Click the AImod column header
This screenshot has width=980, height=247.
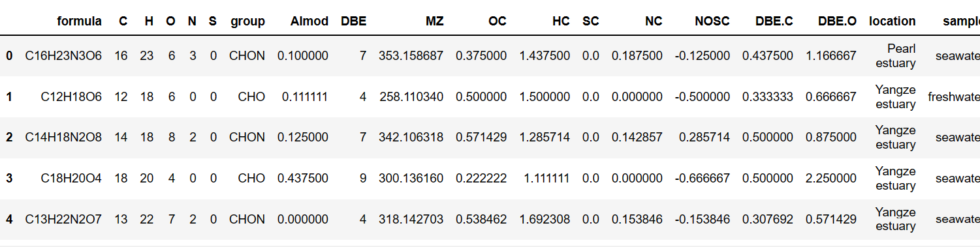(x=309, y=21)
